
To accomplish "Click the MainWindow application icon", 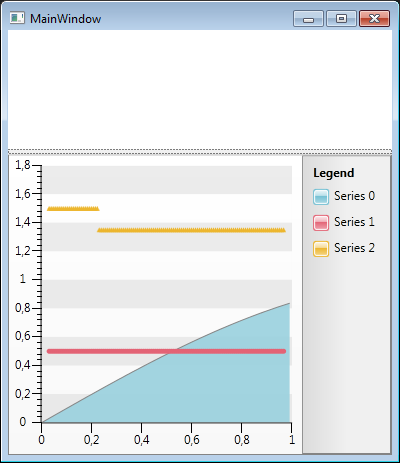I will click(17, 18).
